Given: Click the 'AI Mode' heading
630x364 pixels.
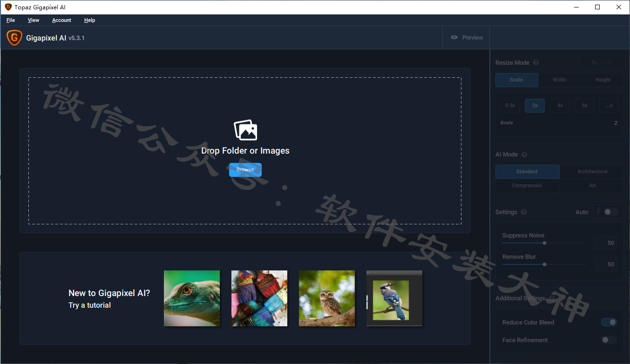Looking at the screenshot, I should (x=507, y=155).
